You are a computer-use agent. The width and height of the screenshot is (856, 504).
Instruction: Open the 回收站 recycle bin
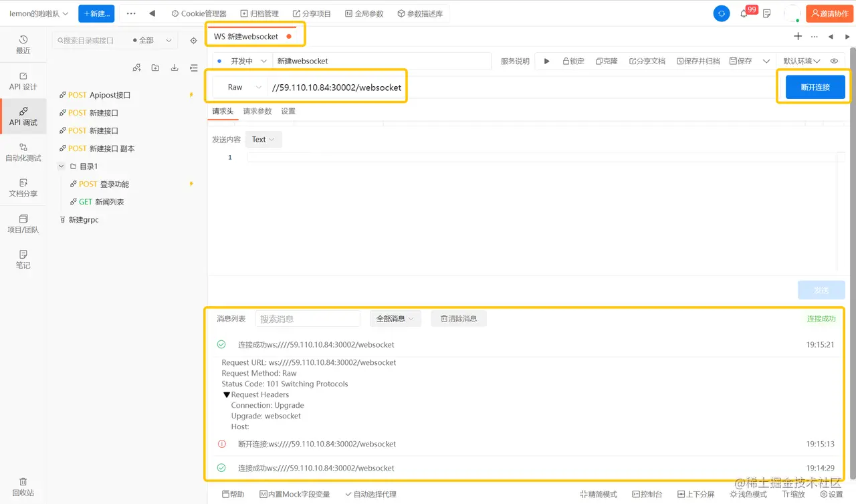[x=23, y=487]
